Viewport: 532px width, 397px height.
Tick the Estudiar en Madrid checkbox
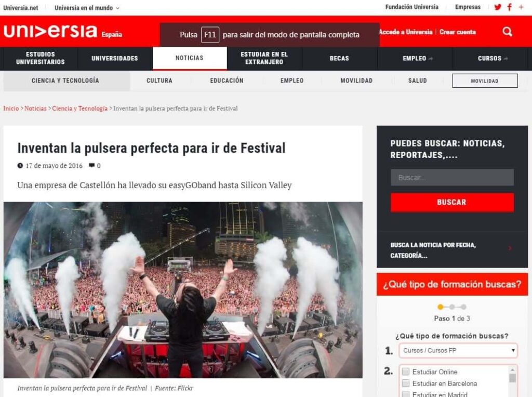point(405,394)
